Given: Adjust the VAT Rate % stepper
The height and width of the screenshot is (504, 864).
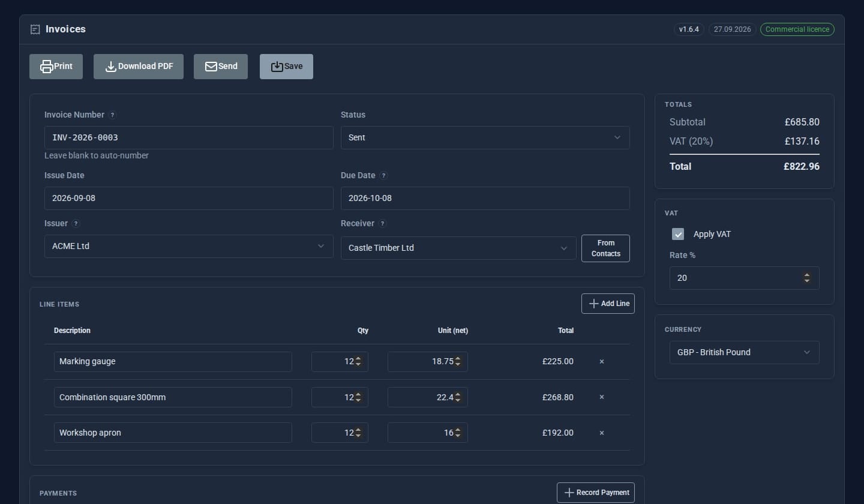Looking at the screenshot, I should coord(807,278).
